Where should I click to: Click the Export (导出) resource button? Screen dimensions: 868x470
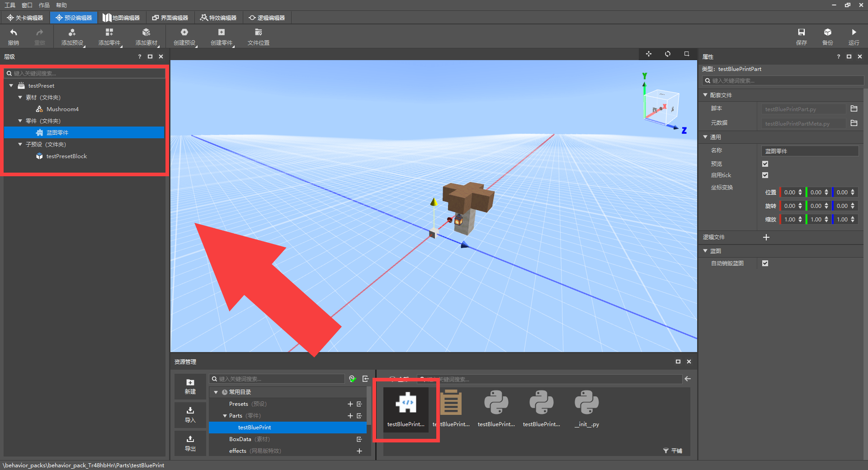pyautogui.click(x=190, y=443)
